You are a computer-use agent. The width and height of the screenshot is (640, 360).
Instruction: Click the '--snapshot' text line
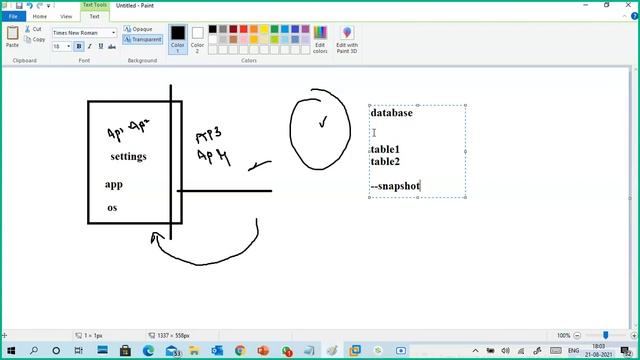click(x=395, y=186)
